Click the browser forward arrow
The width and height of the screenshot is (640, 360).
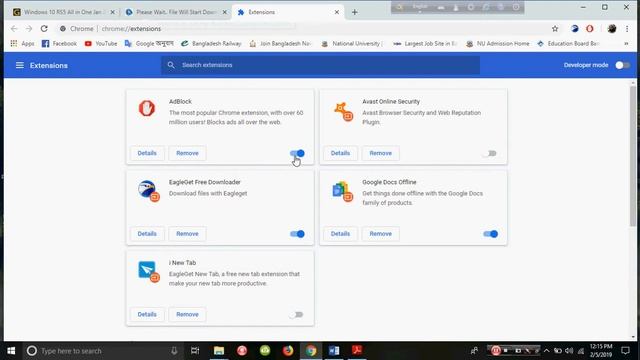29,29
